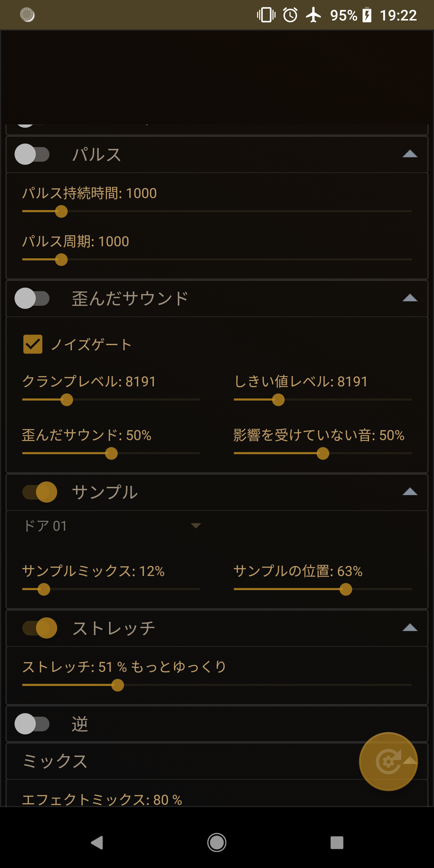Tap the recent apps square icon
Screen dimensions: 434x868
pos(337,842)
